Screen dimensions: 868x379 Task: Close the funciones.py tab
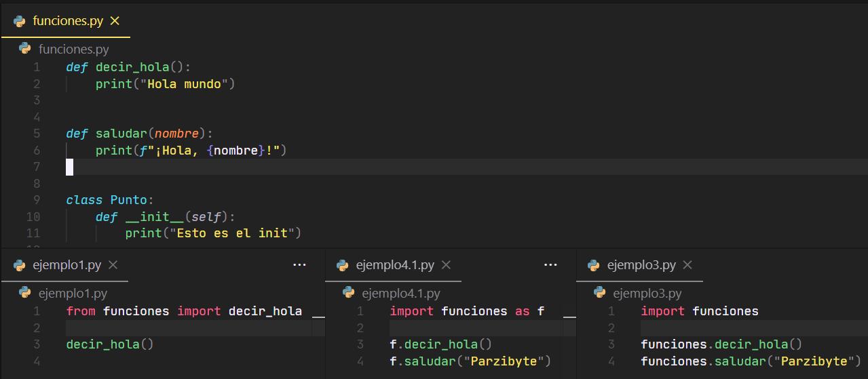tap(115, 21)
